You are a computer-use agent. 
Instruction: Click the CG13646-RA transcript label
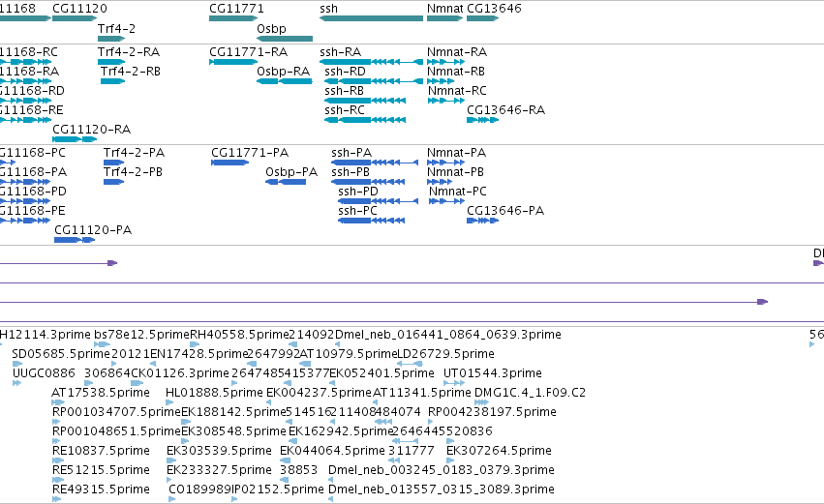[505, 110]
